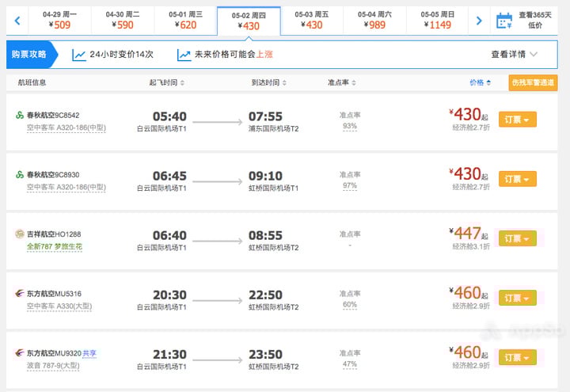Click the Juneyao Airlines logo for HO1288
Screen dimensions: 570x392
click(20, 234)
